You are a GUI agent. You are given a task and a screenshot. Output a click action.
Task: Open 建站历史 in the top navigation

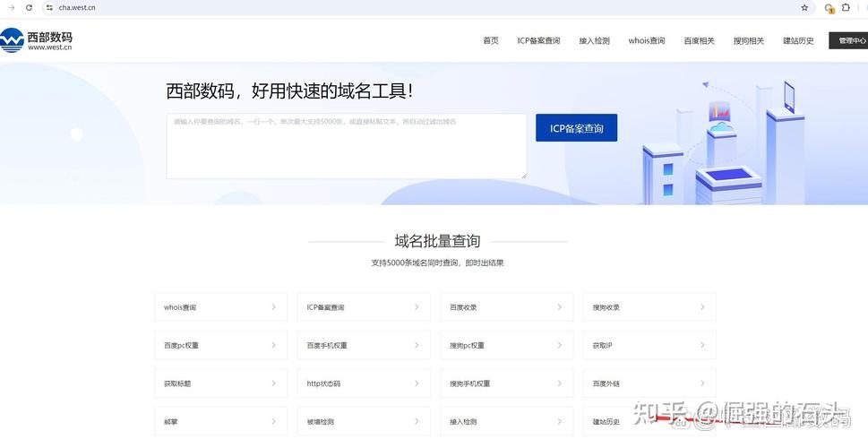tap(798, 40)
